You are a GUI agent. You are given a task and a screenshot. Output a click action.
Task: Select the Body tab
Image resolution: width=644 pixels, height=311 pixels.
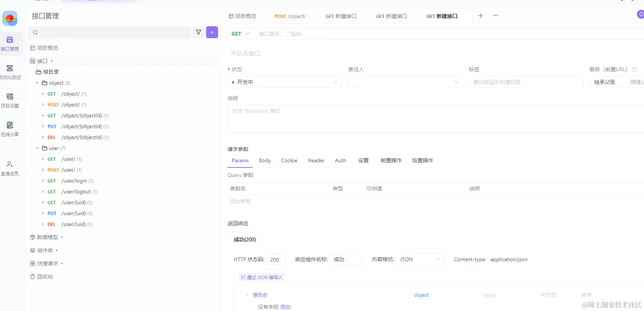[x=265, y=160]
